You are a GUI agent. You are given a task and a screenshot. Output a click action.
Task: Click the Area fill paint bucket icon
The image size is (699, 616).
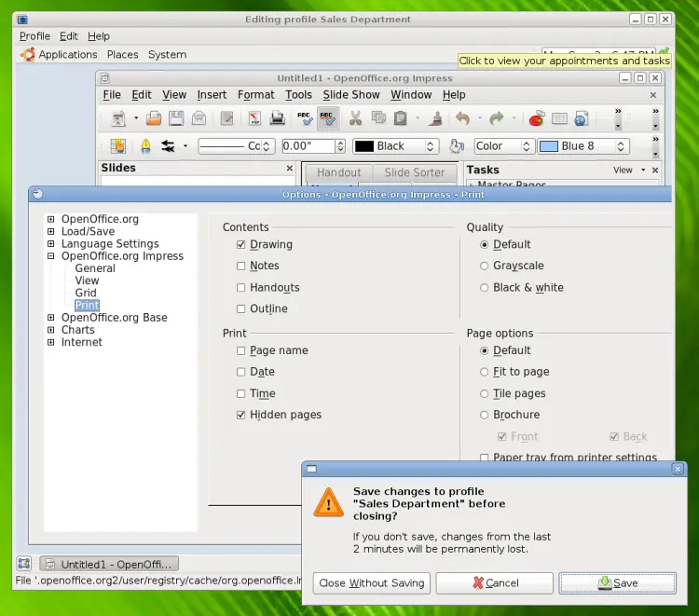(456, 146)
